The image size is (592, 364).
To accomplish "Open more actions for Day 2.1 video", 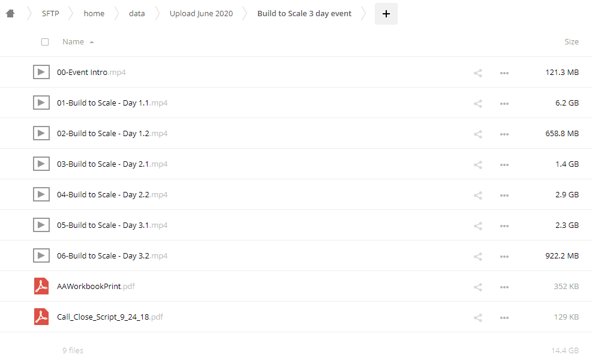I will tap(504, 165).
